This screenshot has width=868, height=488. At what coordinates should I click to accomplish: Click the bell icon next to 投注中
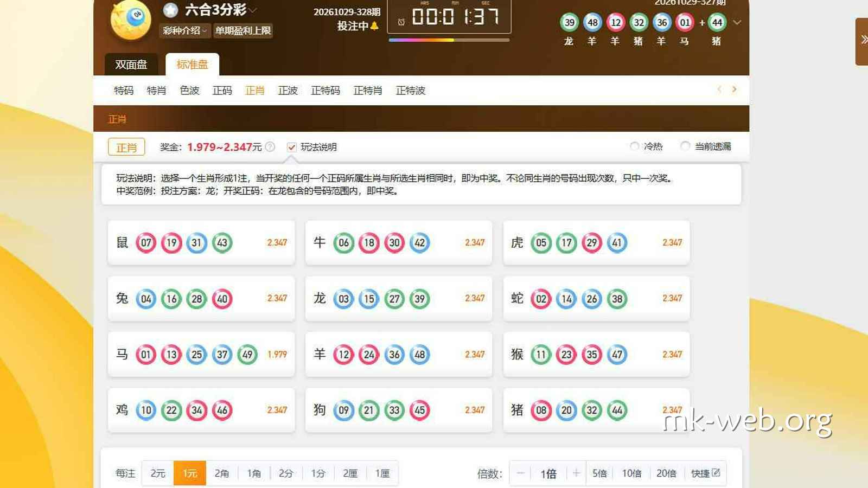coord(374,25)
